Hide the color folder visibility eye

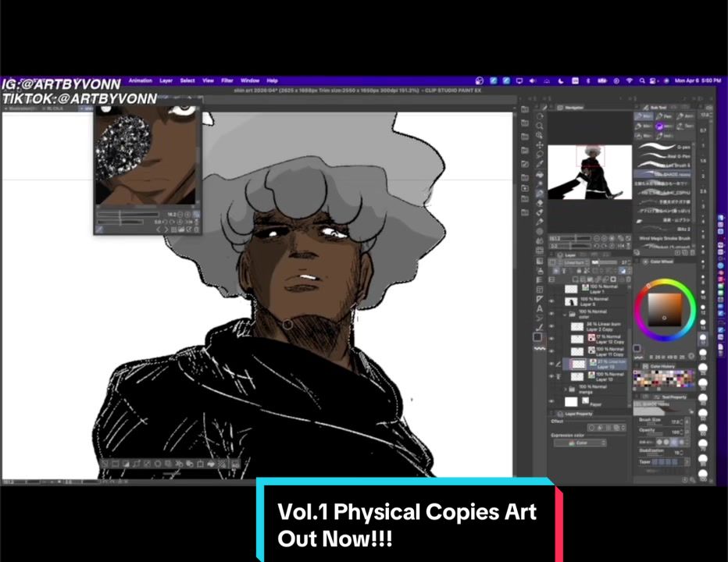[x=552, y=314]
